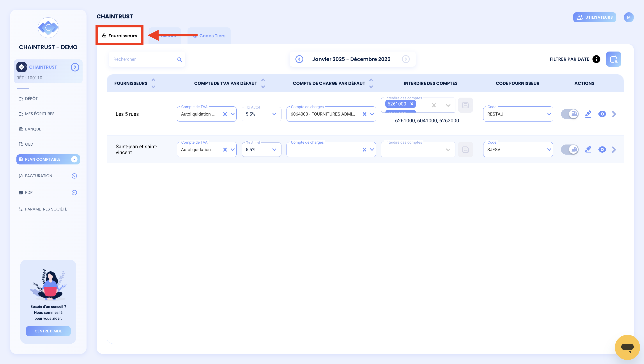Expand forbidden accounts dropdown for Les 5 rues
Viewport: 644px width, 364px height.
click(x=448, y=105)
